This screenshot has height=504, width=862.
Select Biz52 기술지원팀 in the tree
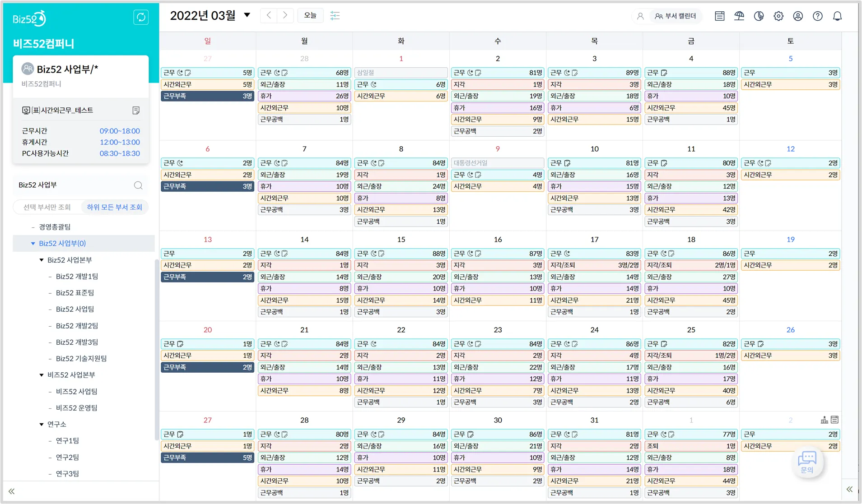[x=81, y=359]
